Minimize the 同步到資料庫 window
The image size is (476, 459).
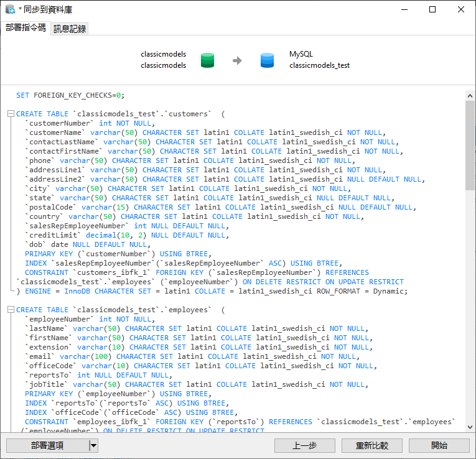pos(404,9)
